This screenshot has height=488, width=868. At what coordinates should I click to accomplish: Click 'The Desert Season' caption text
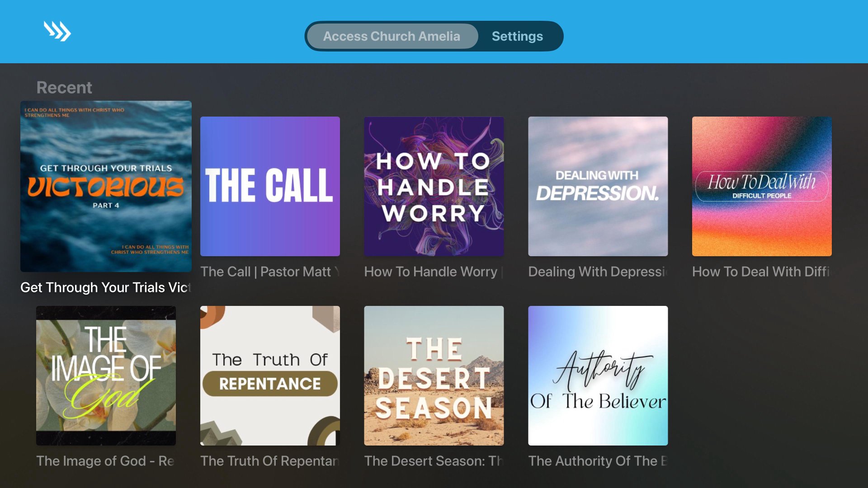point(434,461)
